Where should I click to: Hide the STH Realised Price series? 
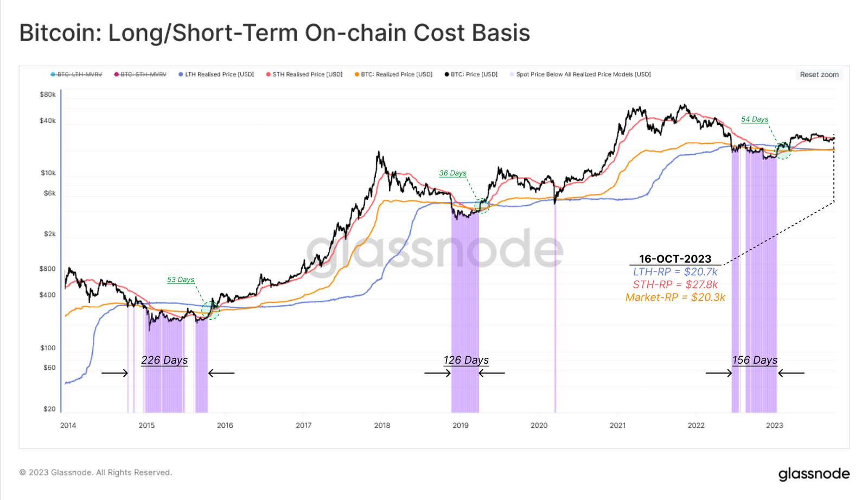304,74
